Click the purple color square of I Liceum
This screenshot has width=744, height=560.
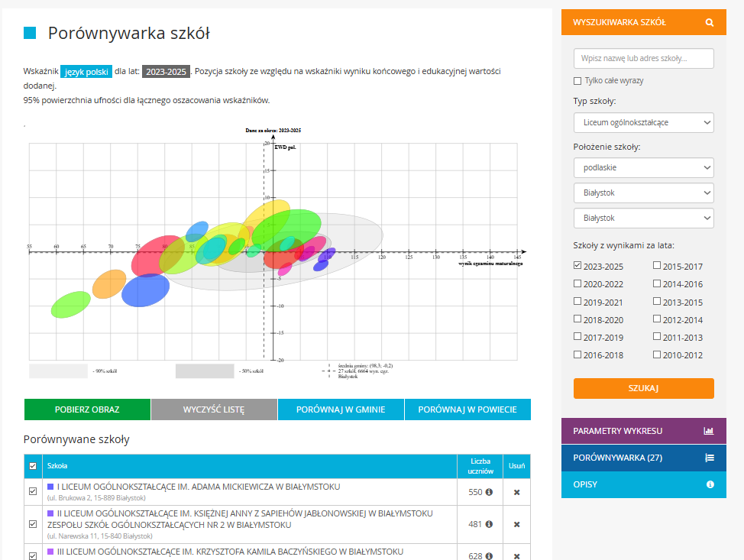point(50,487)
